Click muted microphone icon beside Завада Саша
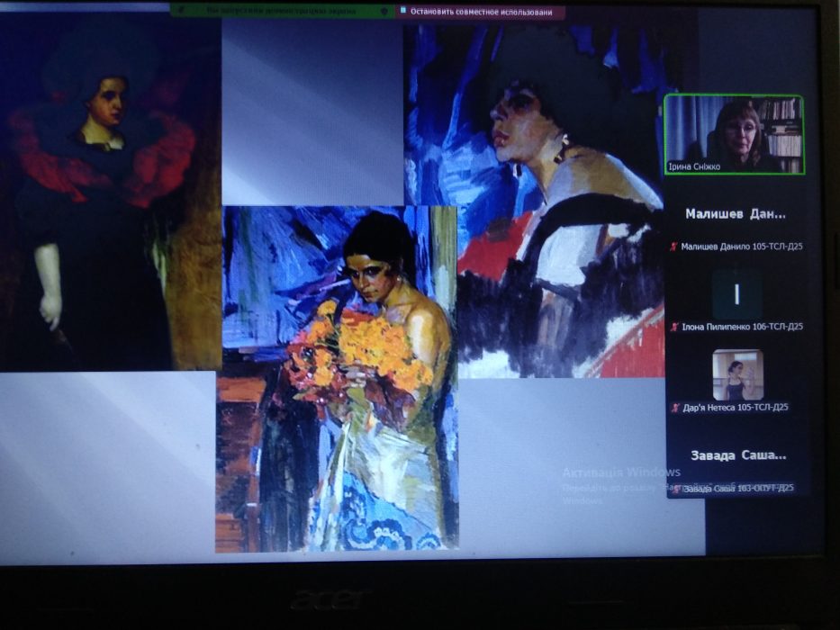This screenshot has height=630, width=840. click(673, 490)
